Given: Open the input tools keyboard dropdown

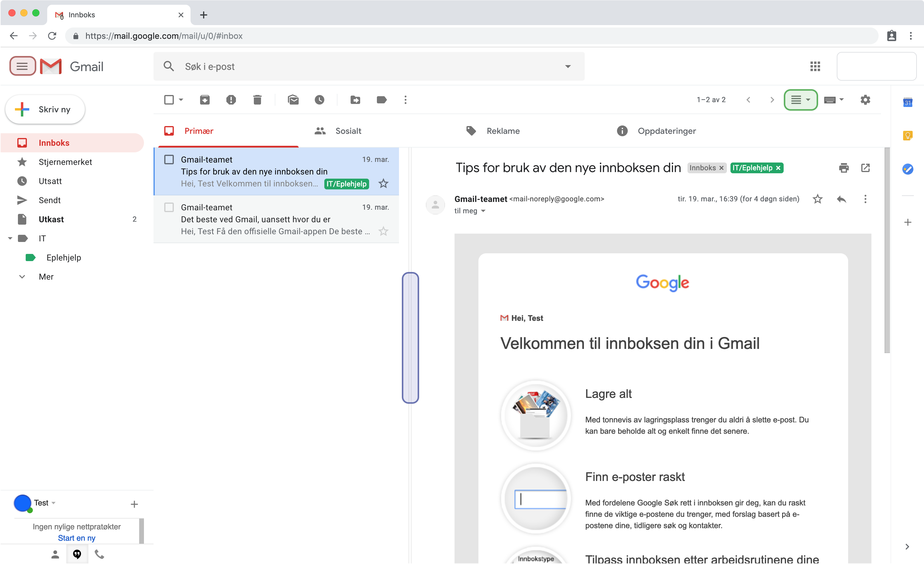Looking at the screenshot, I should [834, 100].
